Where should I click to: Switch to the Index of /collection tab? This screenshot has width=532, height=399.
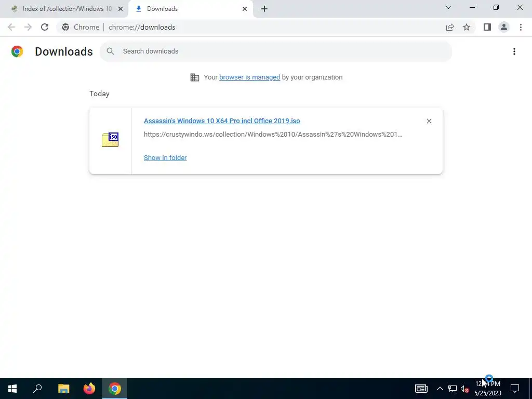click(x=64, y=9)
